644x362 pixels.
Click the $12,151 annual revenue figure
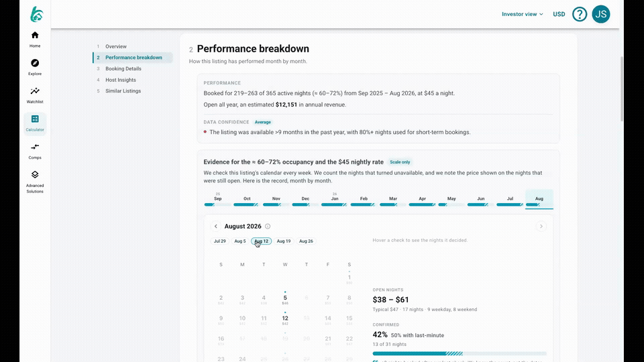click(286, 105)
